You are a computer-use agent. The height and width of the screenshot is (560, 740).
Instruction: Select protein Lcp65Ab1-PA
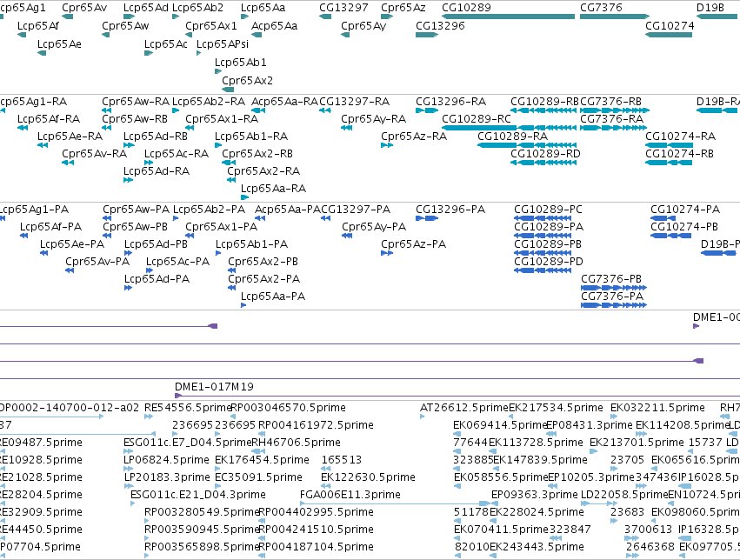click(x=251, y=244)
